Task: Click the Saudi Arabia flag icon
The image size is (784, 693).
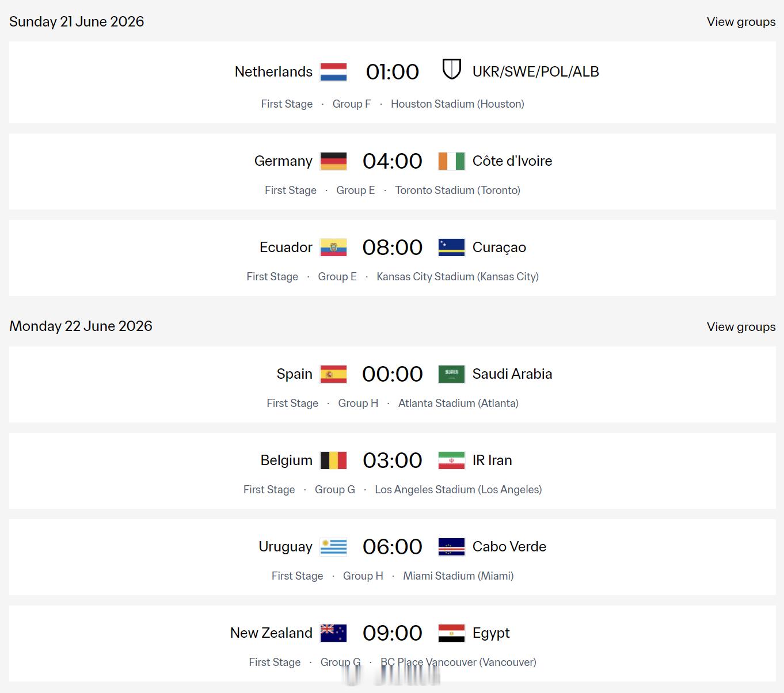Action: tap(451, 374)
